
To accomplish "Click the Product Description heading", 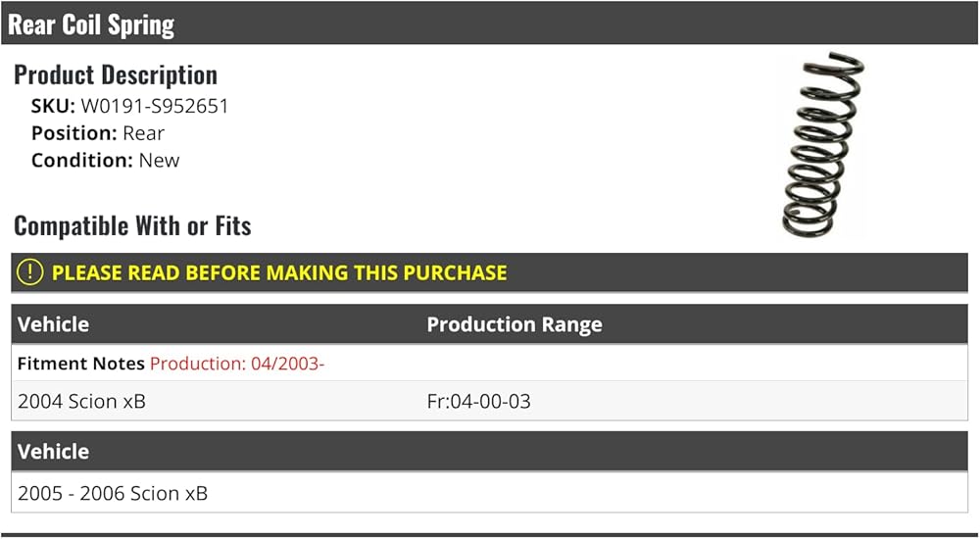I will pos(116,75).
